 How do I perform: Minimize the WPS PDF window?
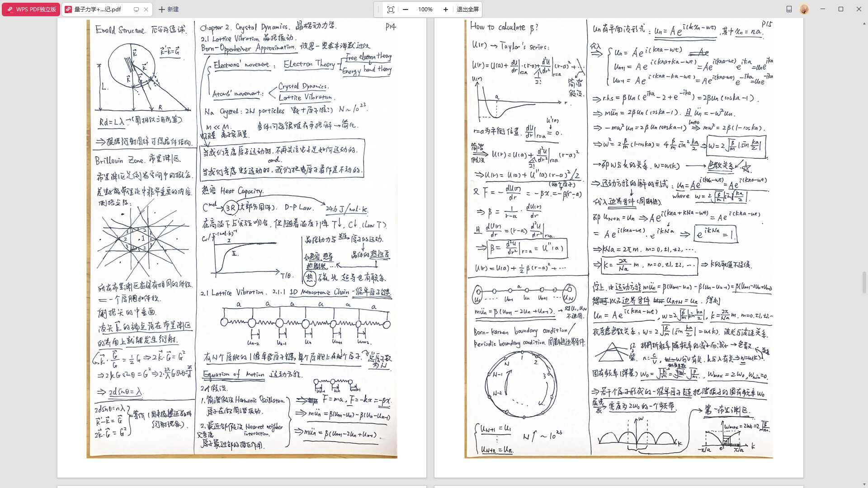[823, 9]
